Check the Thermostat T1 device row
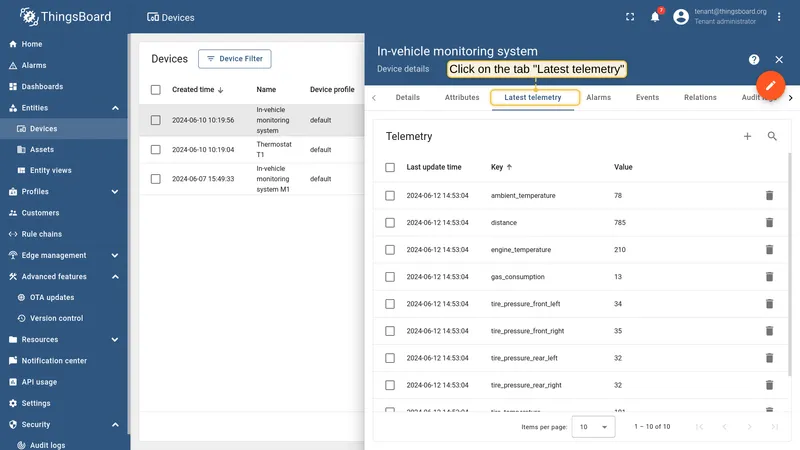The height and width of the screenshot is (450, 800). 156,149
